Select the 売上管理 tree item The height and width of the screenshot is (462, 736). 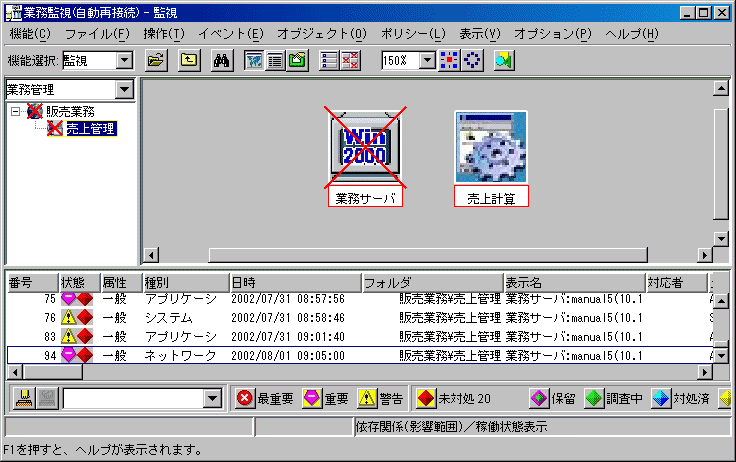click(x=91, y=129)
